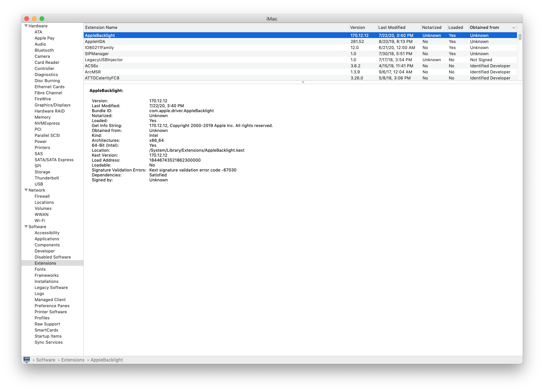544x392 pixels.
Task: Open Graphics/Displays in the sidebar
Action: point(53,105)
